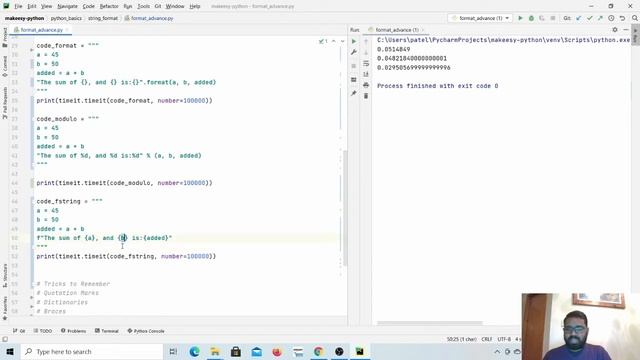Screen dimensions: 640x360
Task: Click the taskbar search field
Action: coord(91,351)
